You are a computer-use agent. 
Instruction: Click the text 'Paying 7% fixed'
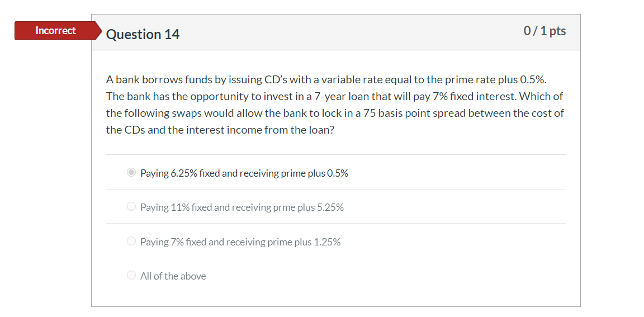[173, 242]
